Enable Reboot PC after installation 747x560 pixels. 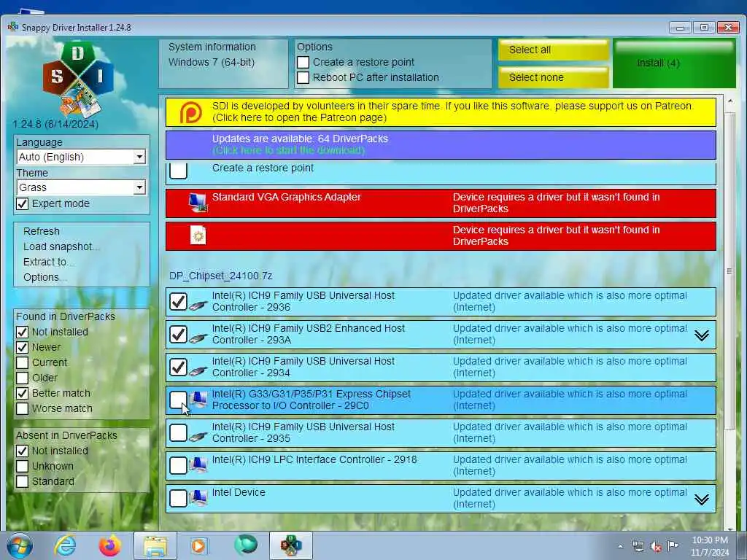pyautogui.click(x=303, y=77)
